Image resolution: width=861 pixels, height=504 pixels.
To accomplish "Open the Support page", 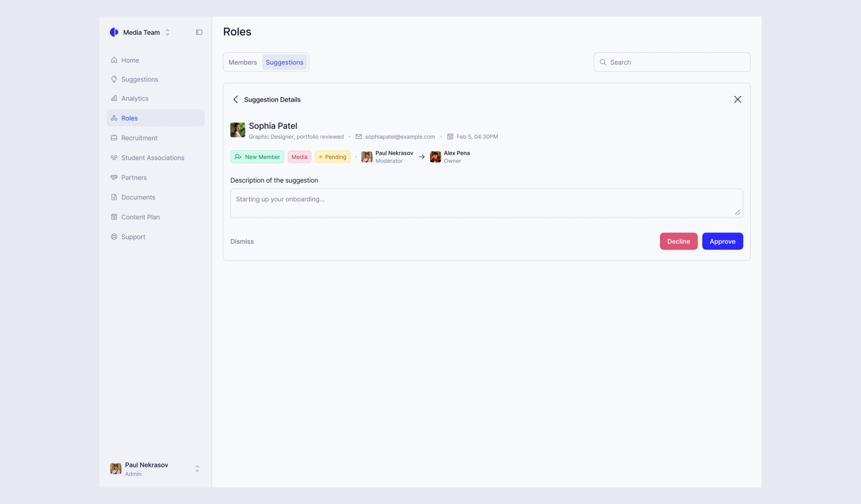I will 155,236.
